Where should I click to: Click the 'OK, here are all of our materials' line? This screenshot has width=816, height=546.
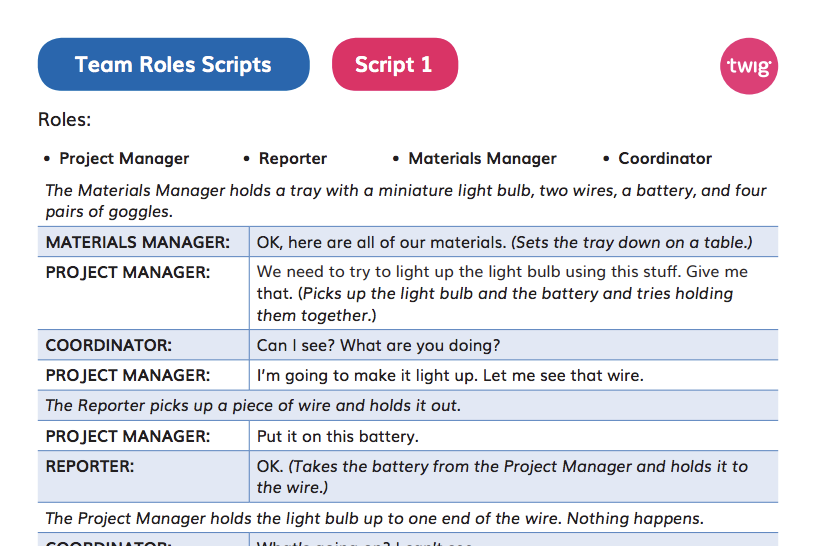(x=504, y=243)
